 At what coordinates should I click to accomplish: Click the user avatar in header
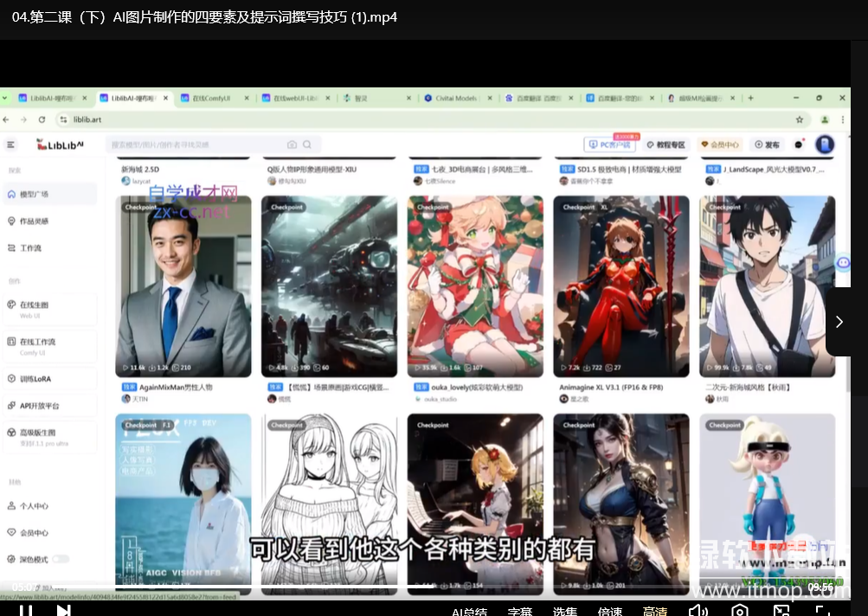click(x=825, y=144)
